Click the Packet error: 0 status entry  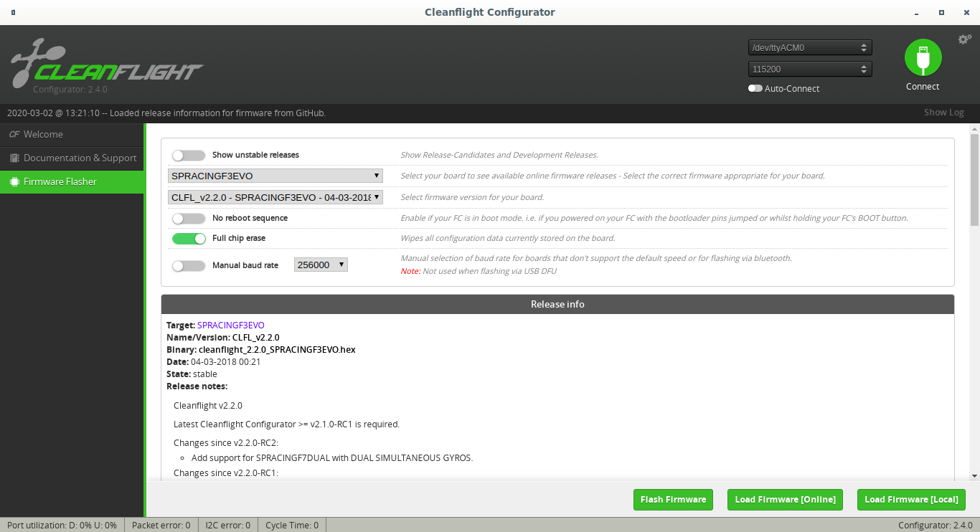161,526
